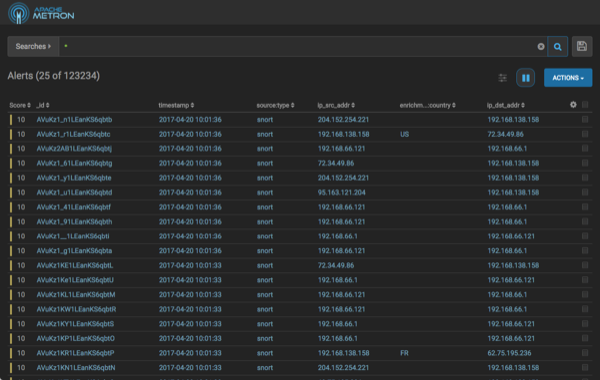
Task: Clear the search query with the x icon
Action: tap(541, 47)
